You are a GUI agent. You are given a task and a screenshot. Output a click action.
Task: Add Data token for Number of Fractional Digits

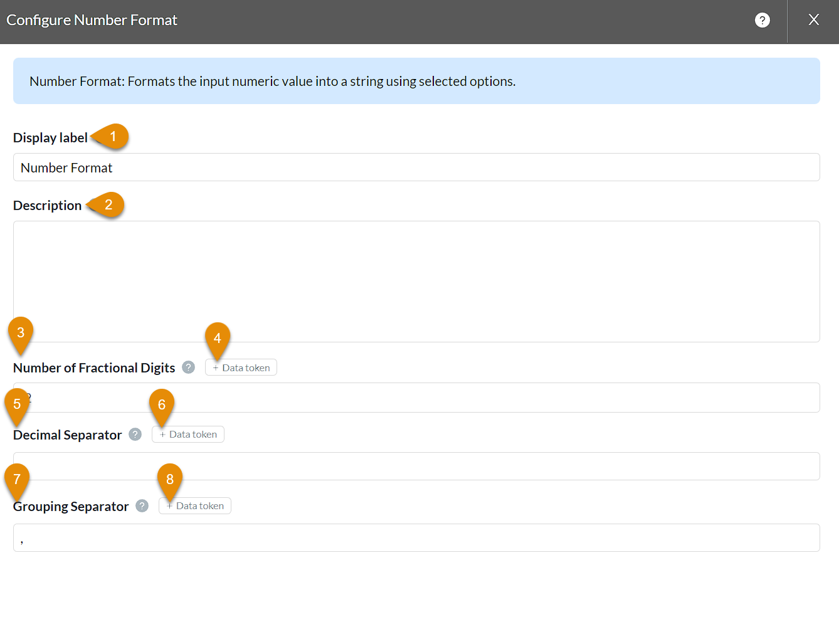point(241,368)
